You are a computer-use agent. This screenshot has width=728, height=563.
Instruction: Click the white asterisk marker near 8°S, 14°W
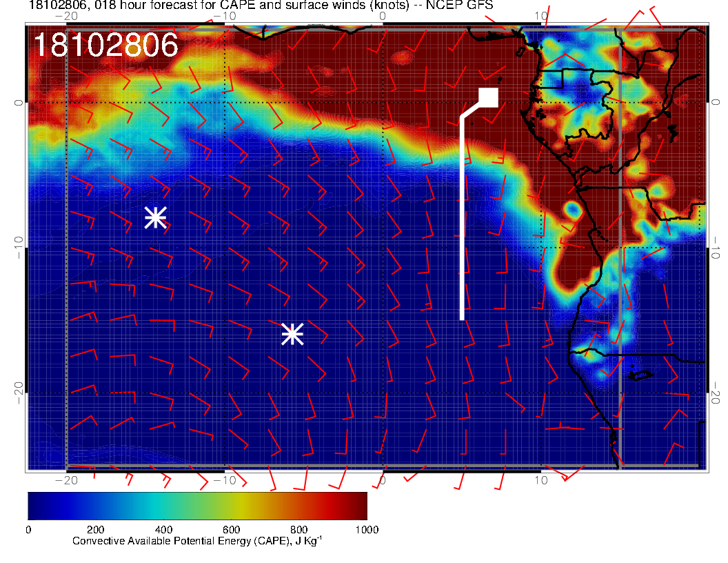155,217
